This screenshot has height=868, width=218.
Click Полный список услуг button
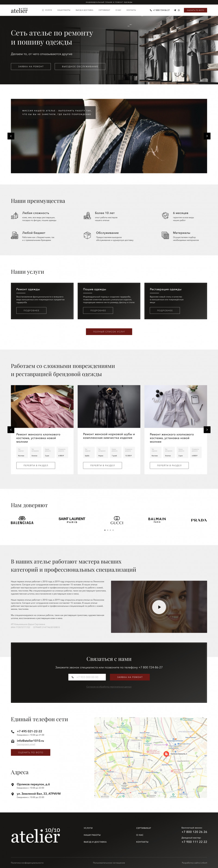[109, 331]
